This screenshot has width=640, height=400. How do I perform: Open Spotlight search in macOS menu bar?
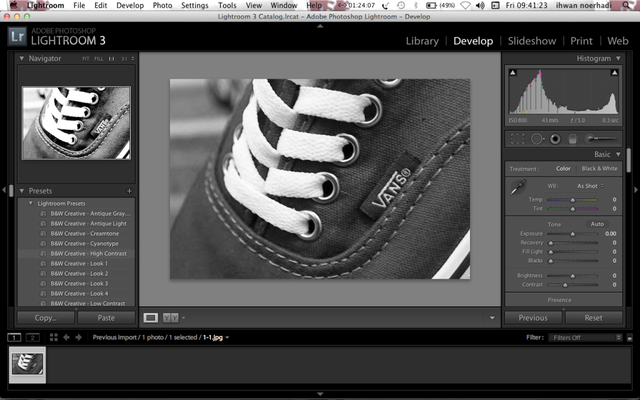point(627,5)
